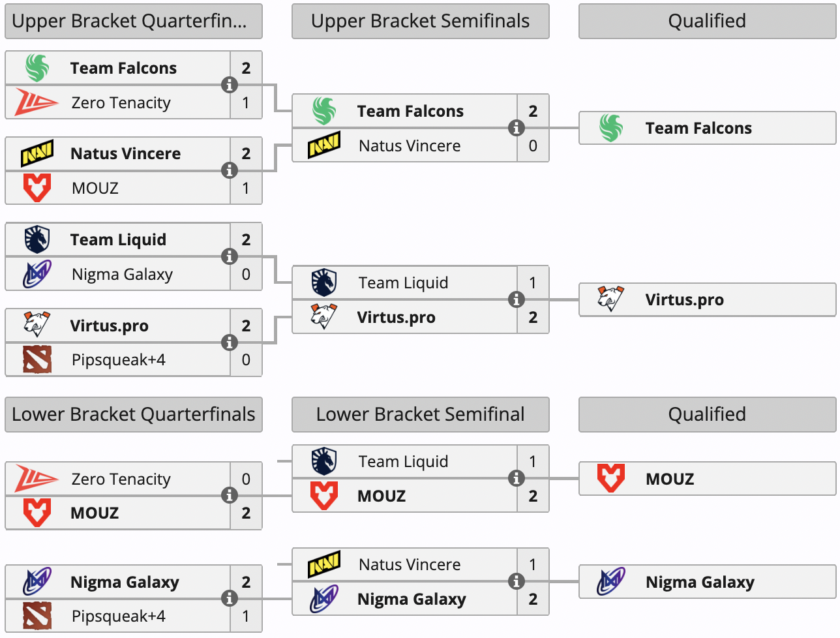Click Team Liquid name in Lower Bracket Semifinal

403,461
